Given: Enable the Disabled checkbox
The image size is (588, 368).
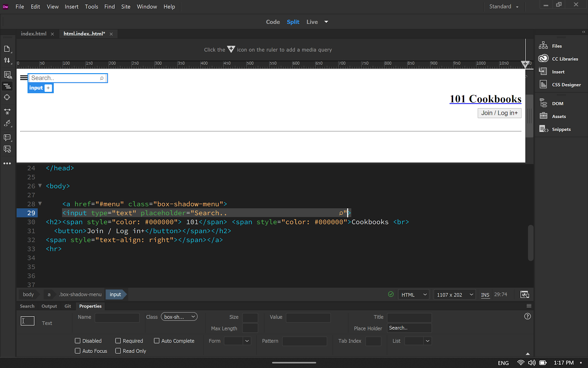Looking at the screenshot, I should 78,341.
